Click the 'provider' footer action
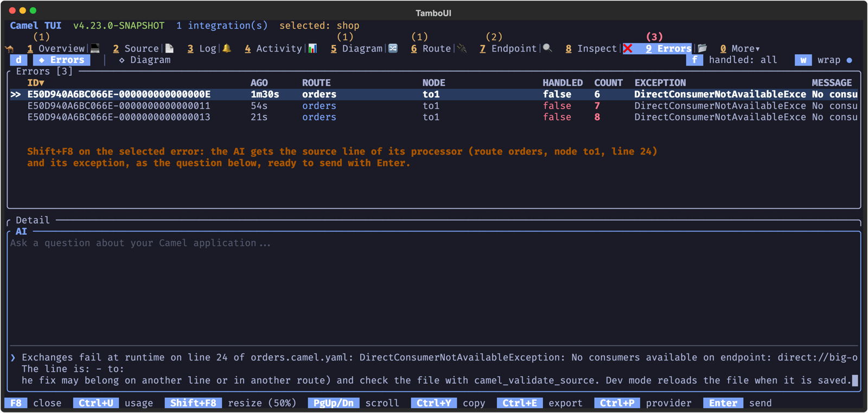Viewport: 868px width, 413px height. tap(669, 403)
